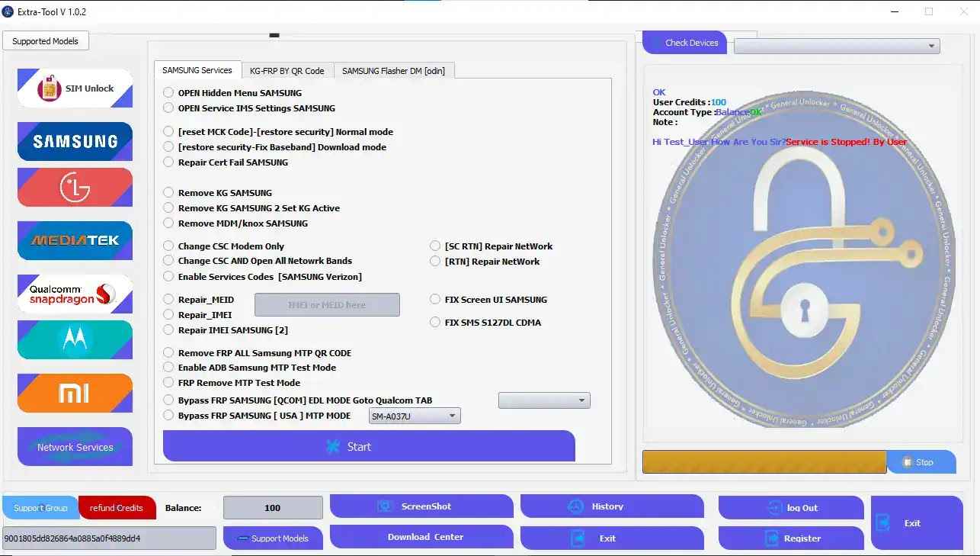
Task: Click the IMEI or MEID input field
Action: click(327, 304)
